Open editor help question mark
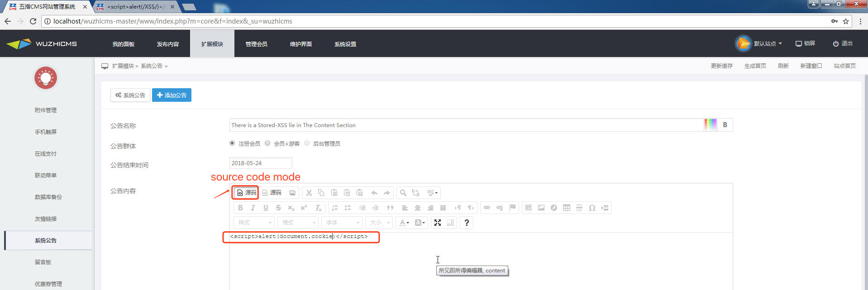The height and width of the screenshot is (290, 868). [467, 223]
